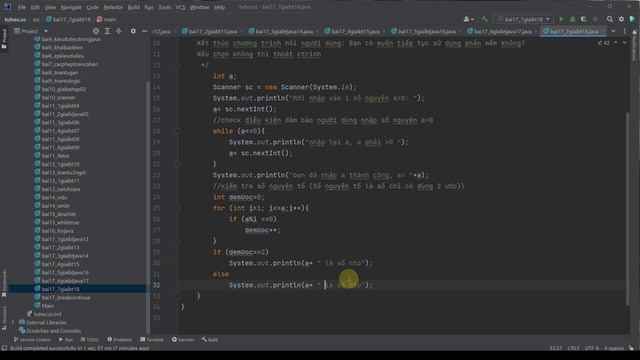Viewport: 640px width, 360px height.
Task: Click Expand All icon in Project panel
Action: pyautogui.click(x=107, y=31)
